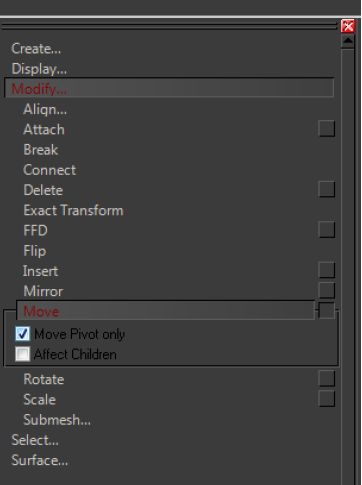Expand the Create... menu section
Image resolution: width=362 pixels, height=485 pixels.
pos(36,49)
